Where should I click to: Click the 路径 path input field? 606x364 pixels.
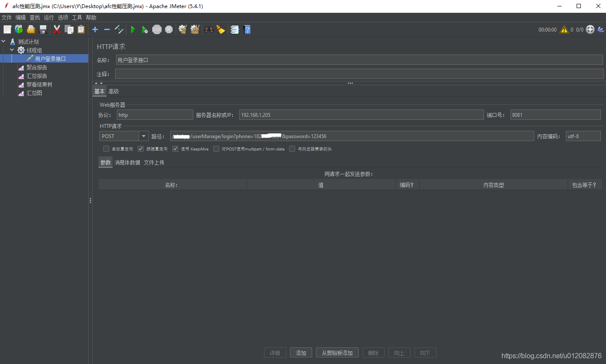(x=352, y=136)
